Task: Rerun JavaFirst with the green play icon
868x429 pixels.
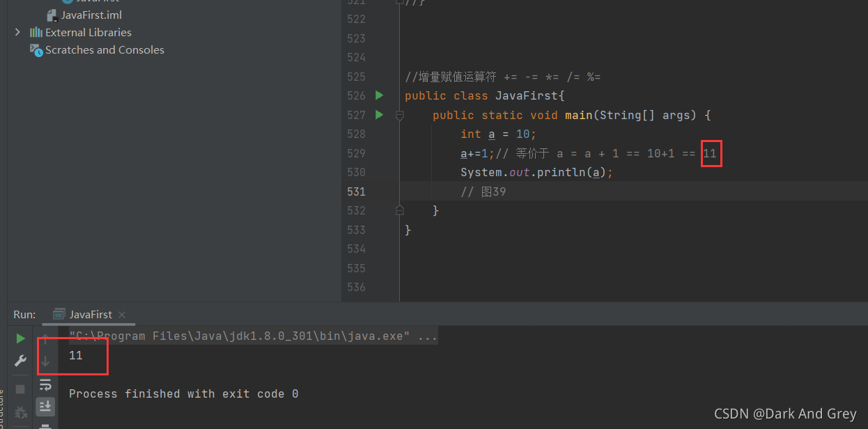Action: pos(20,338)
